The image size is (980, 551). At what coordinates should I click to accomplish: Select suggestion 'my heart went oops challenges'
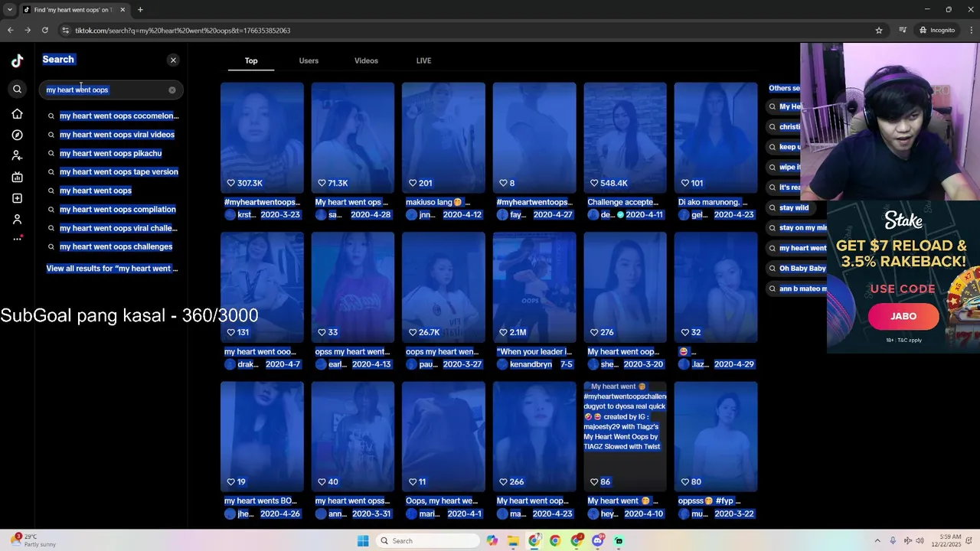click(109, 246)
